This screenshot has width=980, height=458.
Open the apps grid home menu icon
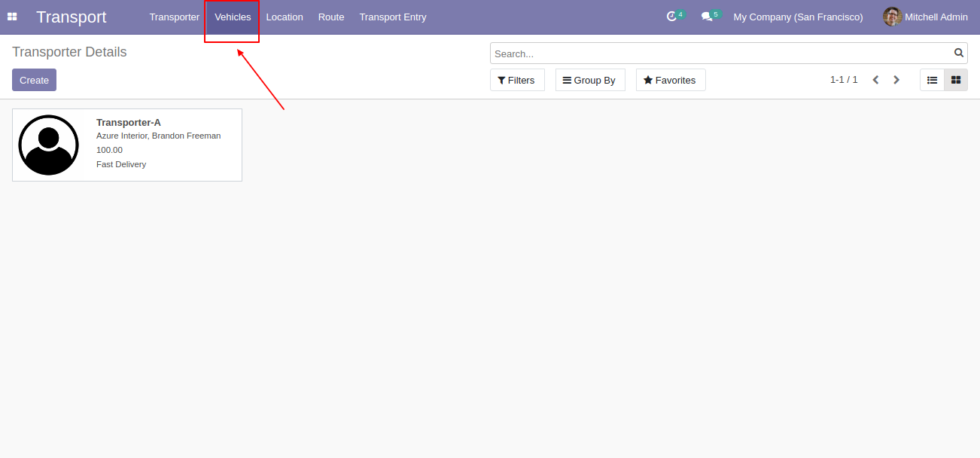12,17
